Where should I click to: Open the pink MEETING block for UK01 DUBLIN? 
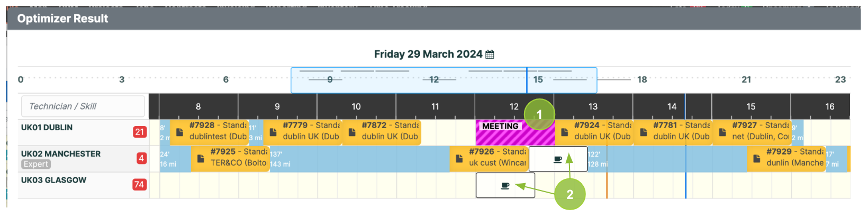tap(515, 132)
